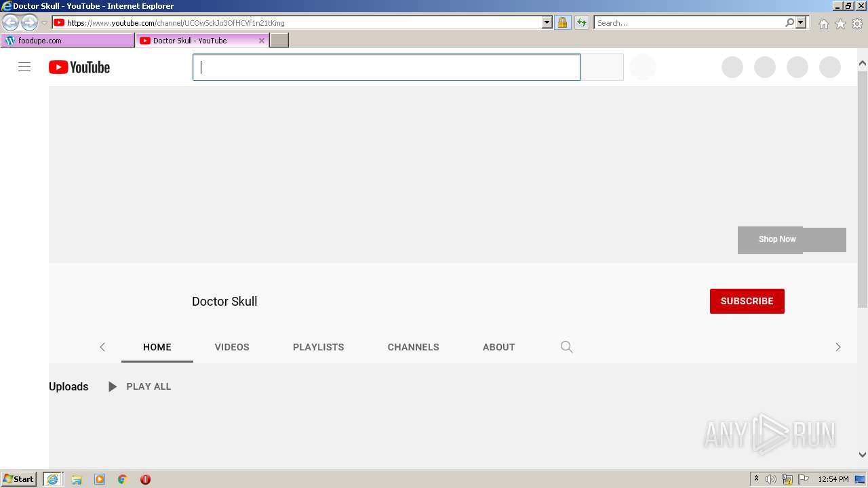Screen dimensions: 868x488
Task: Go back with IE back arrow
Action: (10, 22)
